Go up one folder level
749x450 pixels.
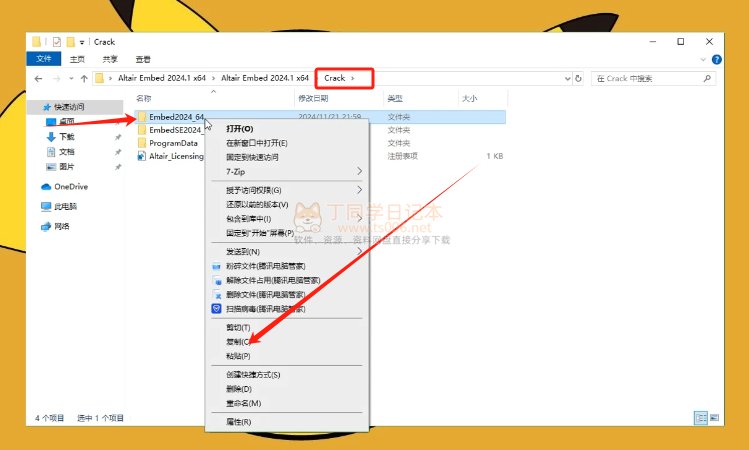tap(84, 78)
